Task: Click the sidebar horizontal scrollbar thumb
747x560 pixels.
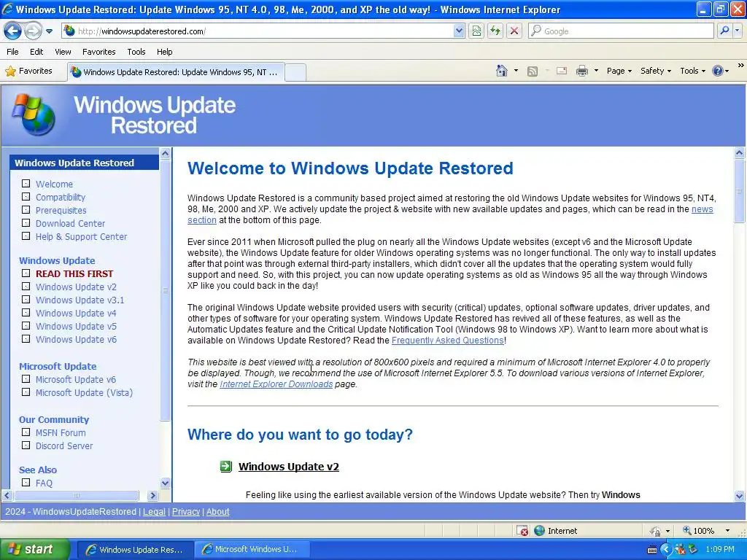Action: (x=76, y=495)
